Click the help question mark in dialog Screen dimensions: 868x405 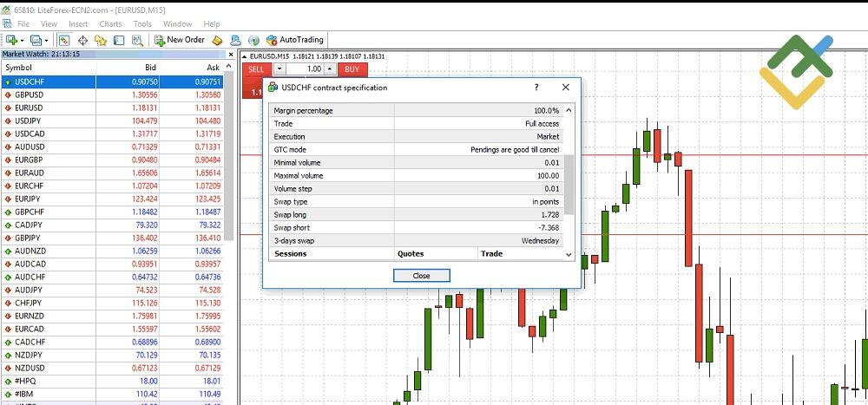click(x=536, y=88)
